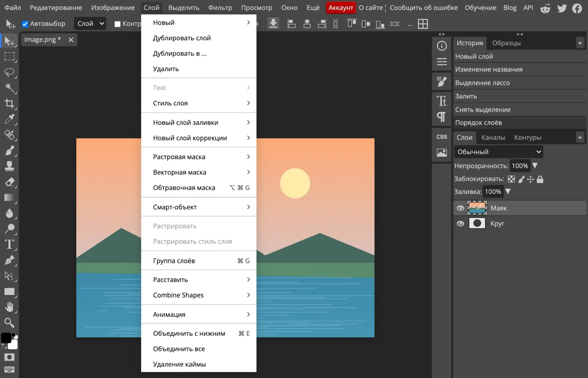Expand the Новый submenu
This screenshot has height=378, width=588.
[x=199, y=22]
